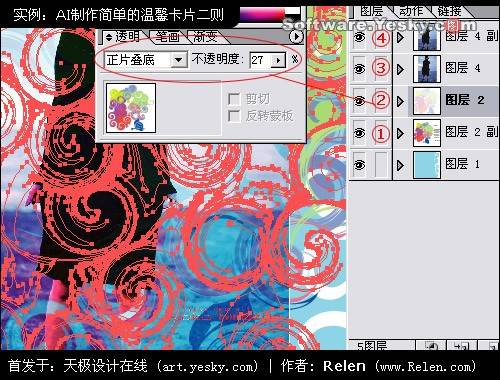Open the 链接 panel tab

coord(449,11)
